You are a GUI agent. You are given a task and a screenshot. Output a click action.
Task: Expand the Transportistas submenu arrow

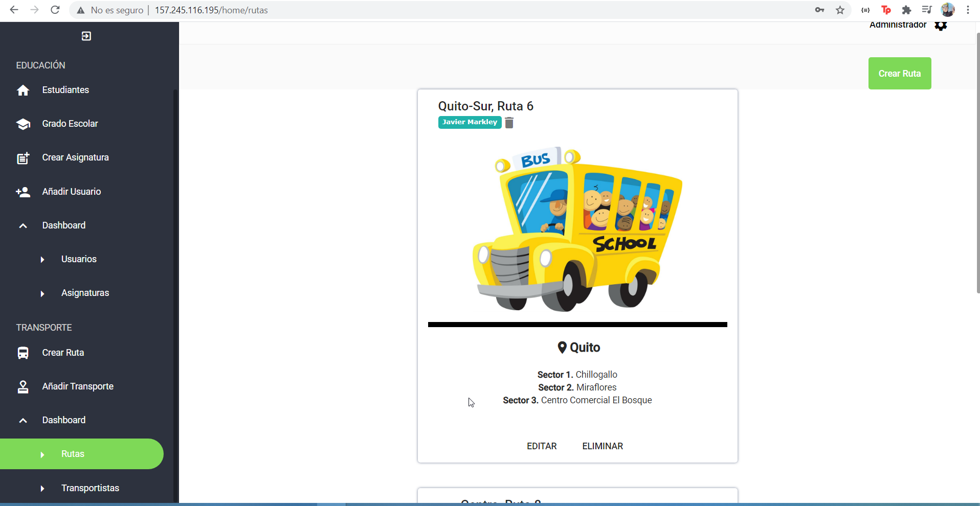pyautogui.click(x=42, y=488)
